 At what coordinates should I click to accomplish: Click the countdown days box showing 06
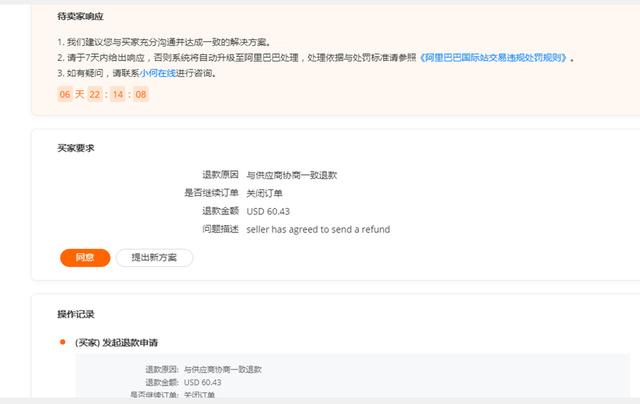tap(65, 94)
